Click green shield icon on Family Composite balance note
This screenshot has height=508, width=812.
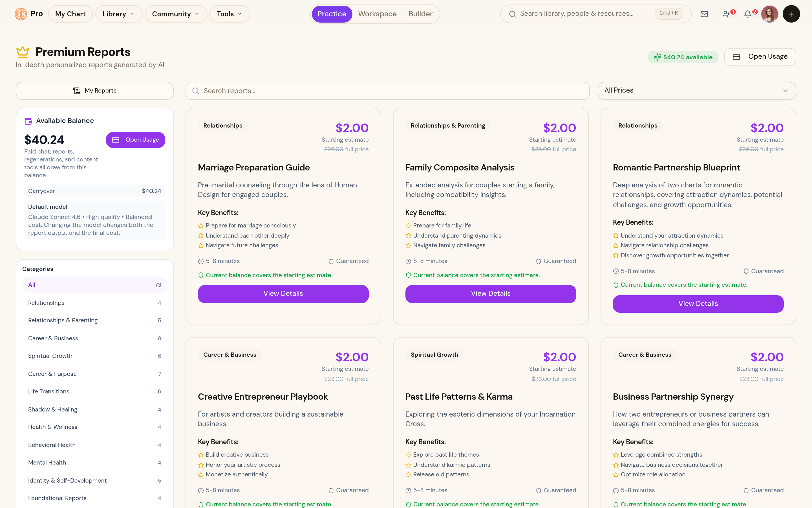tap(408, 275)
